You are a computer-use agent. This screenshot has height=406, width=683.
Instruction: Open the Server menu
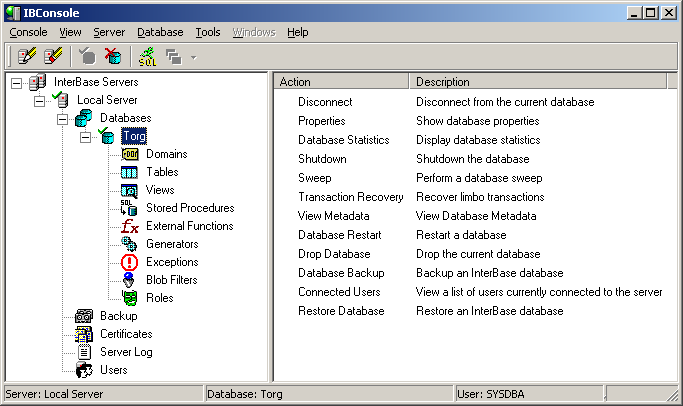pos(109,32)
